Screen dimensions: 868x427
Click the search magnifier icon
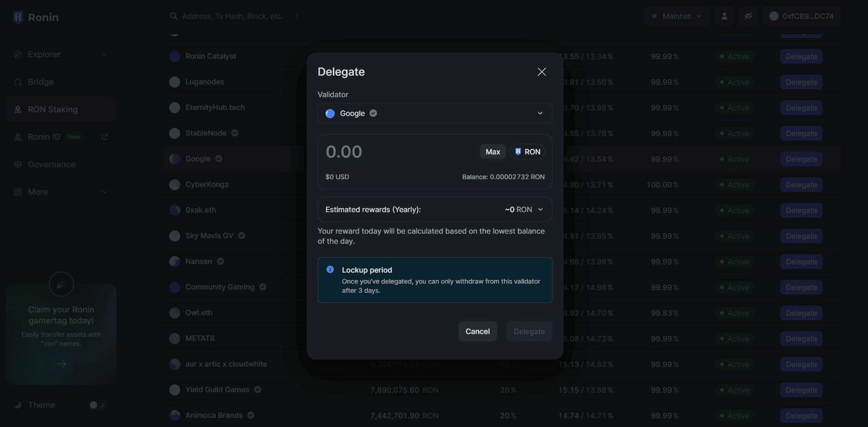pyautogui.click(x=174, y=16)
